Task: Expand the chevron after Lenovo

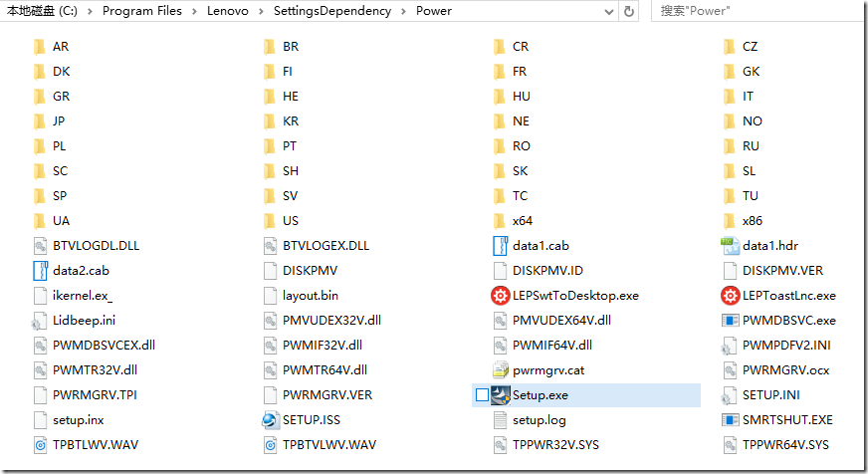Action: tap(261, 11)
